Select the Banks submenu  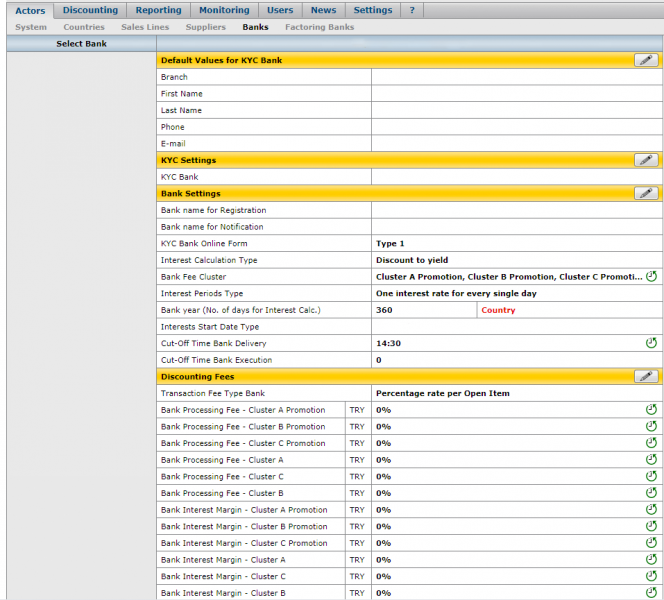coord(255,27)
